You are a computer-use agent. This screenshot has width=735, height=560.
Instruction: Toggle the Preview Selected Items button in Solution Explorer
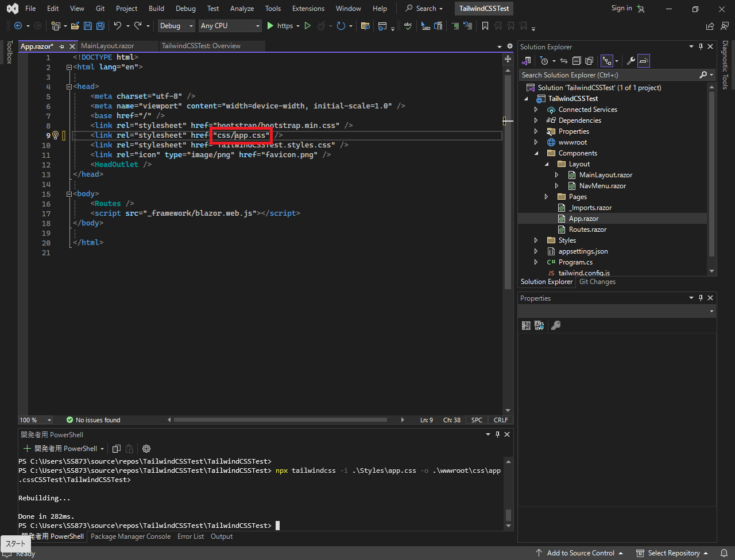point(644,61)
